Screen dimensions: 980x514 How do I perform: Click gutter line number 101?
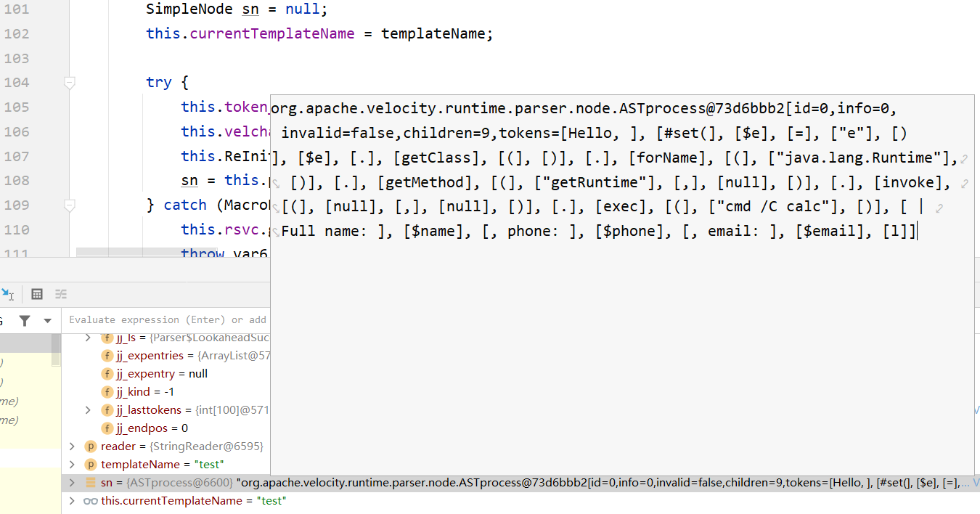click(x=17, y=9)
